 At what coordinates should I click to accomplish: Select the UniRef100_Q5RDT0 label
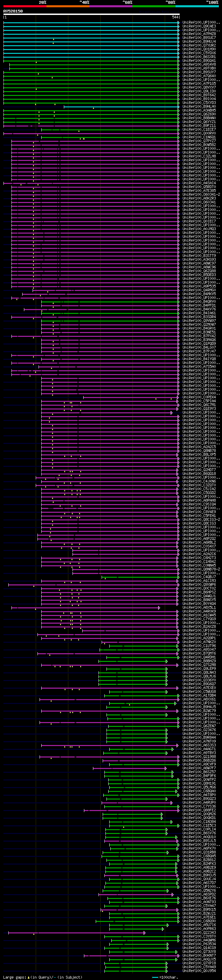[199, 187]
